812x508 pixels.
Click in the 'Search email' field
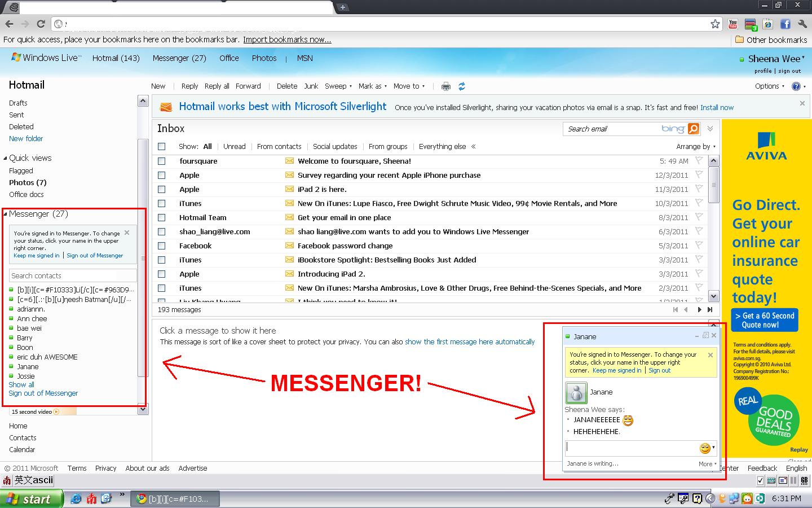612,129
